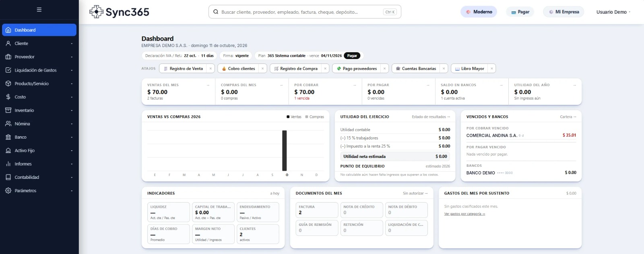Follow the Cartera link
The width and height of the screenshot is (644, 254).
(568, 117)
